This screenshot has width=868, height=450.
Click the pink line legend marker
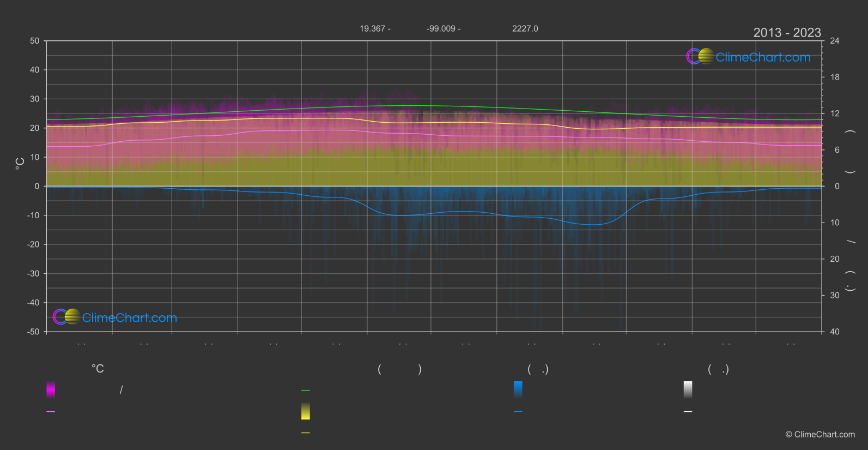point(51,412)
